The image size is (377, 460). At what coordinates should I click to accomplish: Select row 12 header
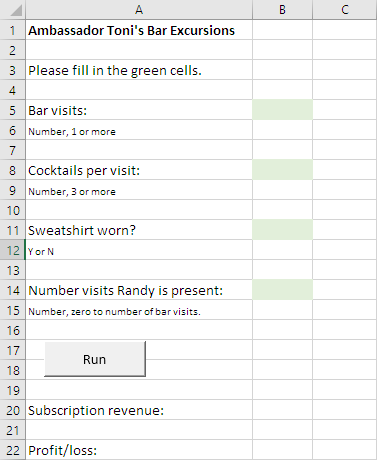pos(13,250)
